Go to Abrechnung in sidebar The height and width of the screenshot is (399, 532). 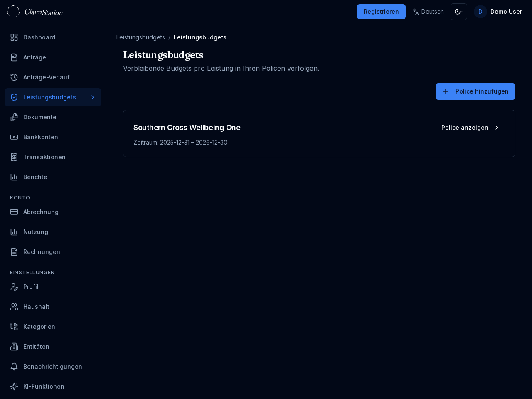[41, 212]
